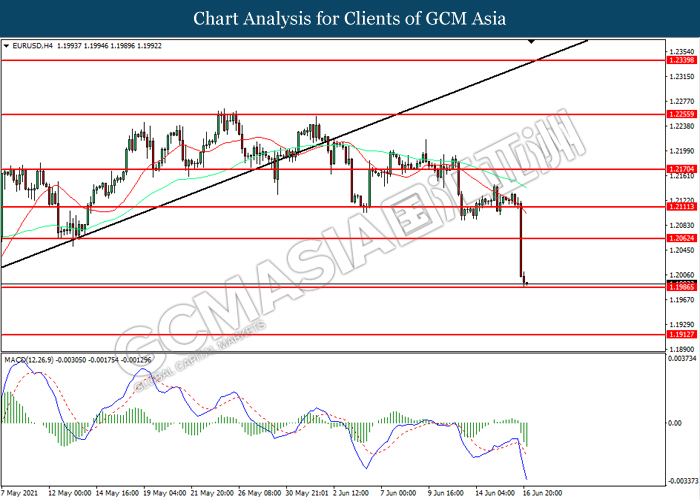Click the 0.00 MACD scale value

point(675,423)
